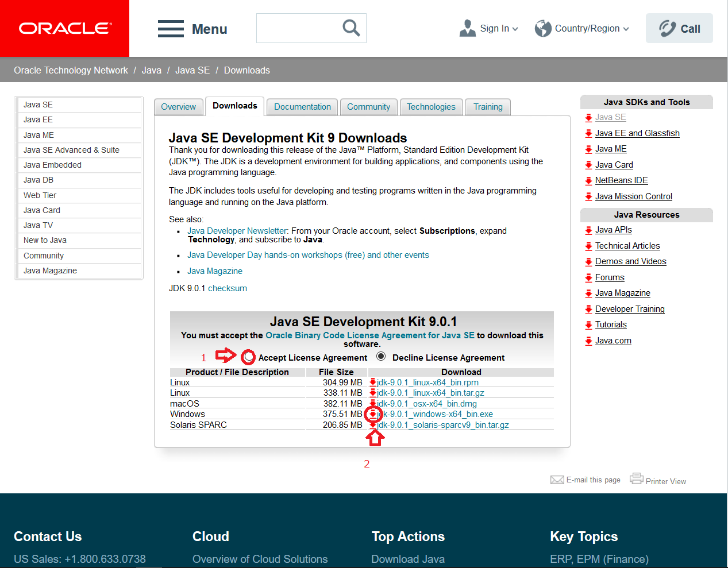The image size is (728, 568).
Task: Click download arrow icon for linux-x64_bin.rpm
Action: tap(373, 382)
